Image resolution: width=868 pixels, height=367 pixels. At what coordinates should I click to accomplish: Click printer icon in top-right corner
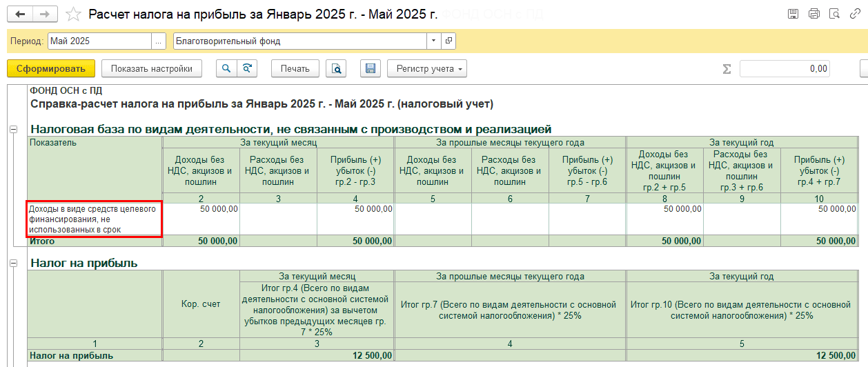click(x=813, y=14)
